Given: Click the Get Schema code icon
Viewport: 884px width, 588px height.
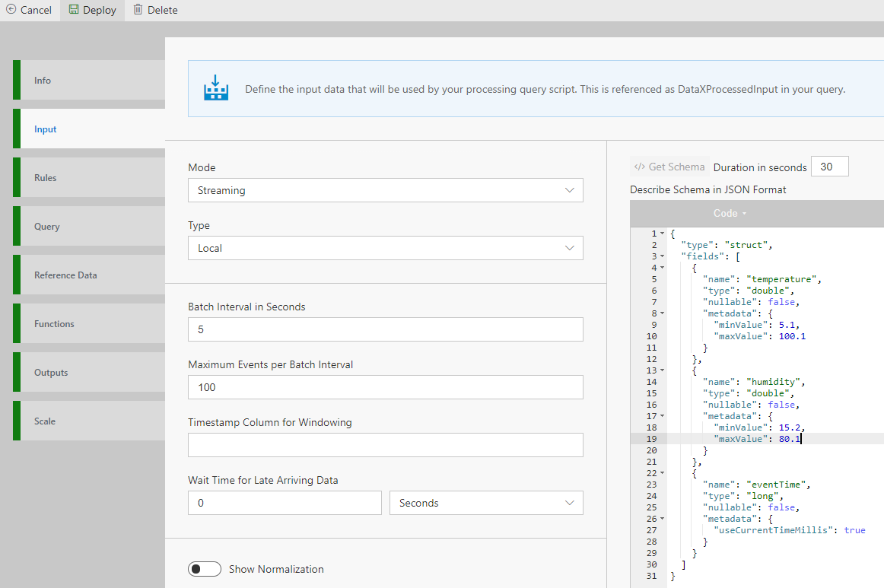Looking at the screenshot, I should click(x=639, y=167).
